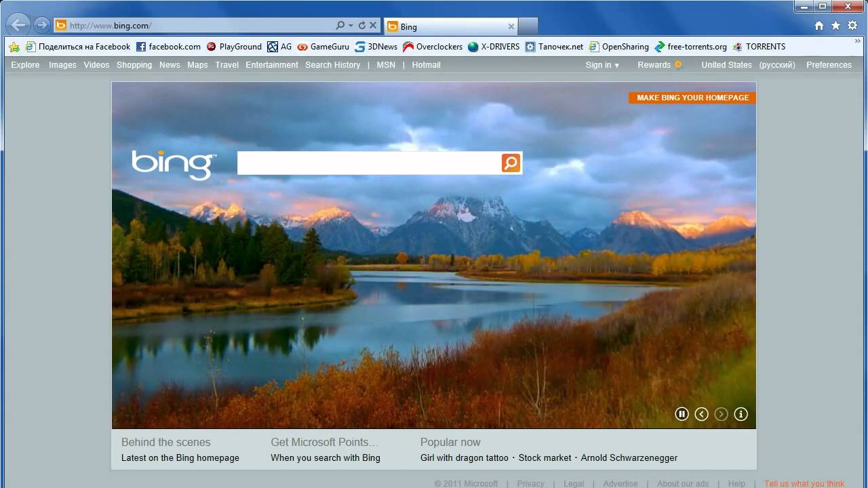Open Bing Preferences
The image size is (868, 488).
pos(829,65)
